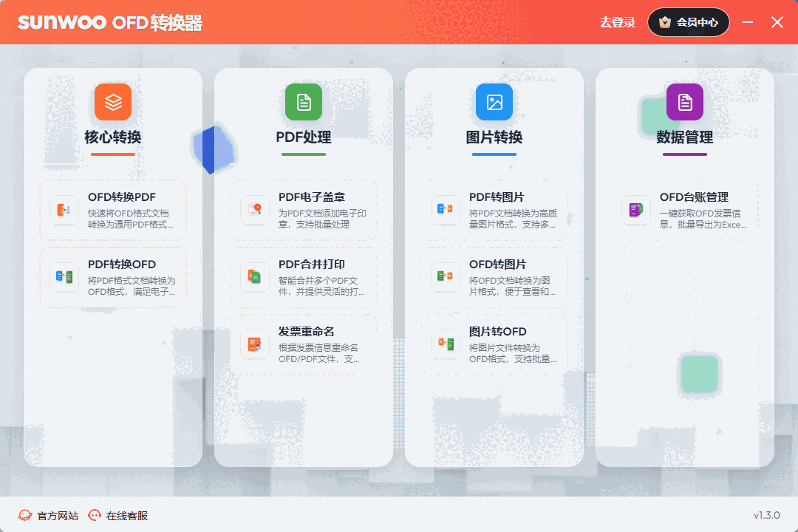Open 在线客服 customer service chat

[x=122, y=515]
